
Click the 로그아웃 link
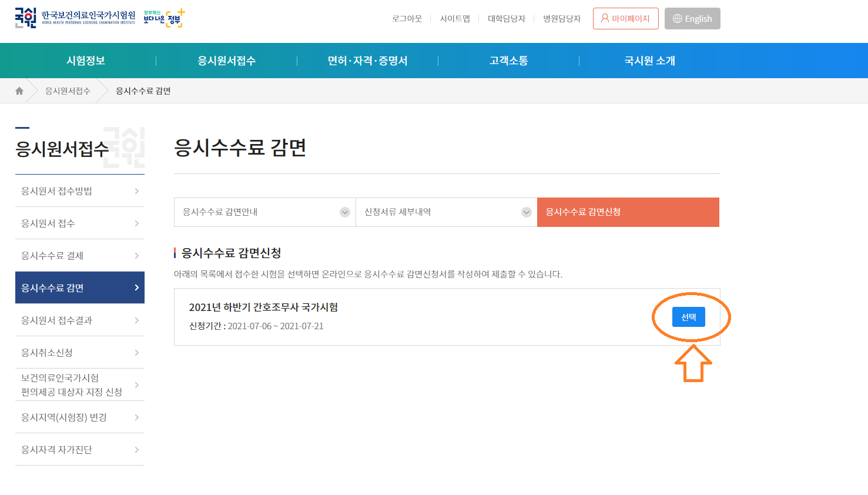coord(407,19)
